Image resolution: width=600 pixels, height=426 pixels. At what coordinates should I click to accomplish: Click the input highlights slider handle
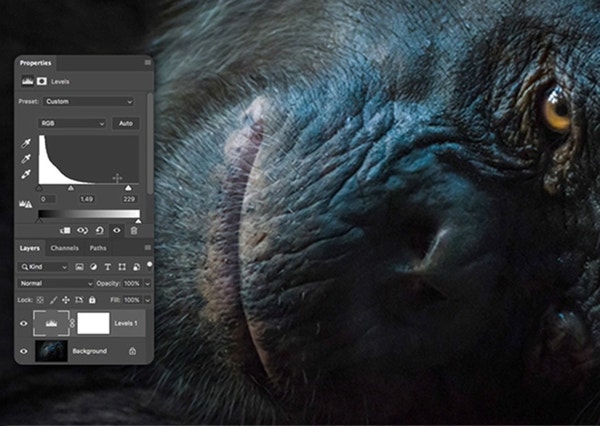click(x=129, y=188)
